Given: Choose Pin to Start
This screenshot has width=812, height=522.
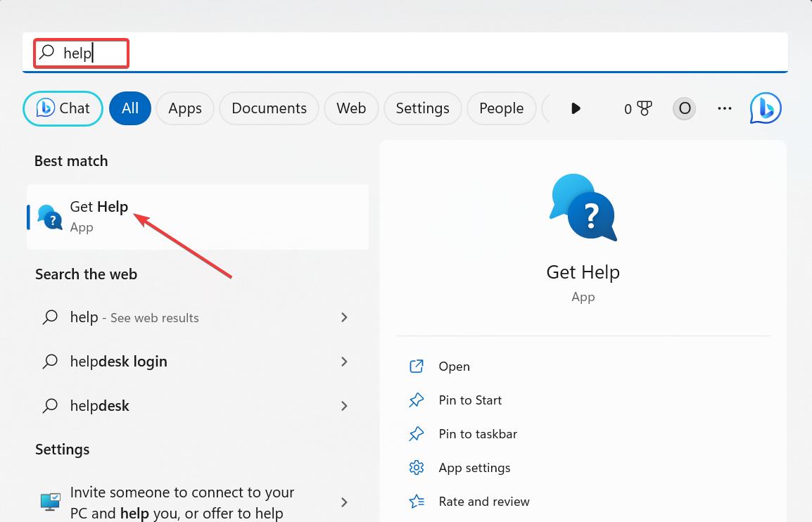Looking at the screenshot, I should 470,400.
